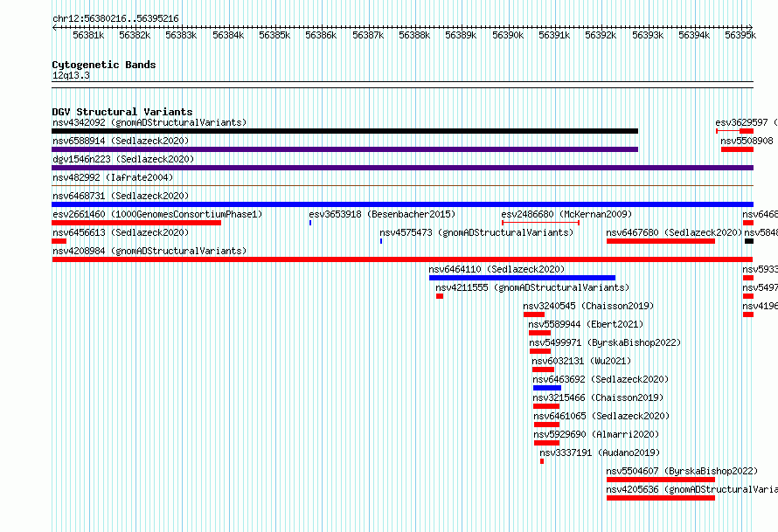Click nsv5508908 variant label
Screen dimensions: 778x532
[x=747, y=141]
